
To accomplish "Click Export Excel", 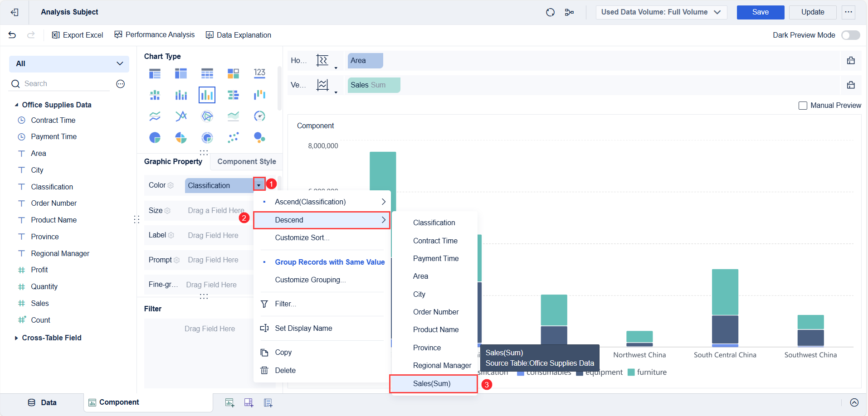I will pos(78,35).
